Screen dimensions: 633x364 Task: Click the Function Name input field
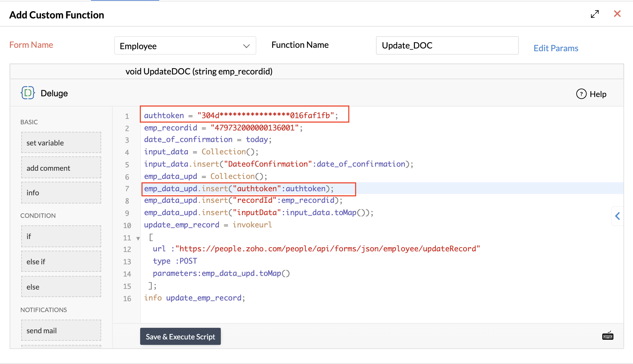click(x=447, y=45)
